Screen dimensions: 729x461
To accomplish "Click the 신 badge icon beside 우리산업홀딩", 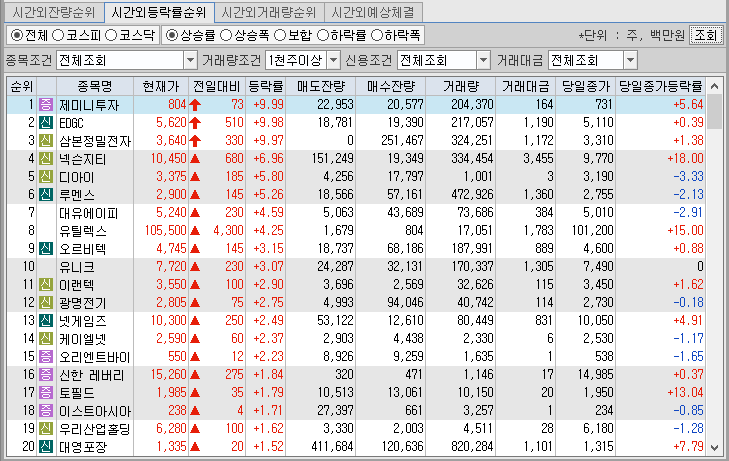I will click(46, 428).
